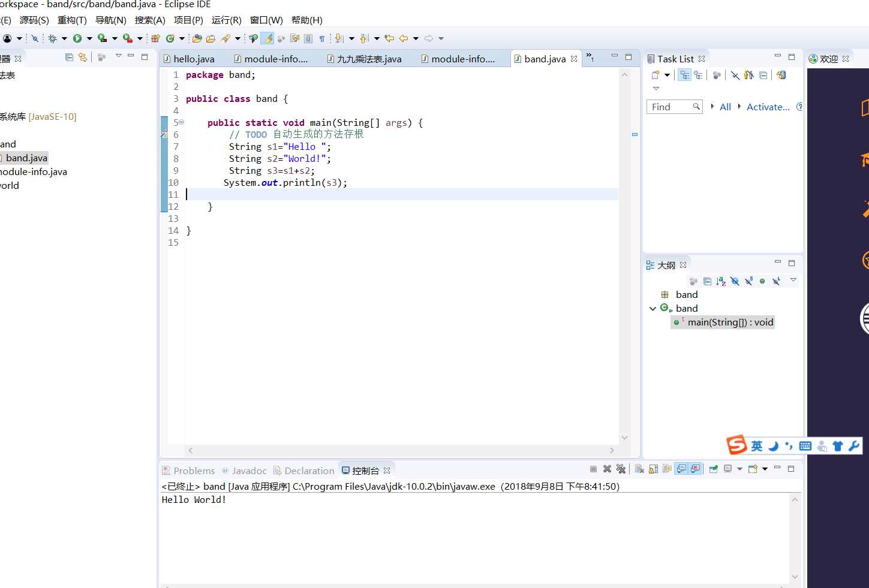Image resolution: width=869 pixels, height=588 pixels.
Task: Toggle Hide Completed Tasks in Task List
Action: tap(735, 75)
